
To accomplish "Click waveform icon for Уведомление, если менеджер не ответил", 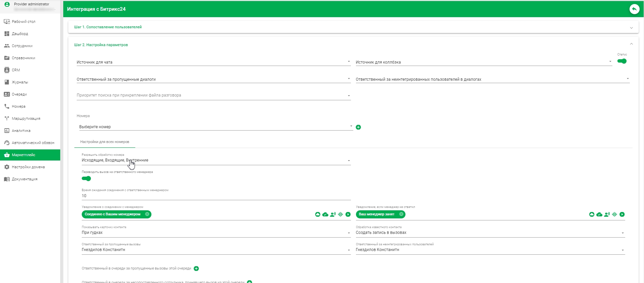I will pos(615,214).
